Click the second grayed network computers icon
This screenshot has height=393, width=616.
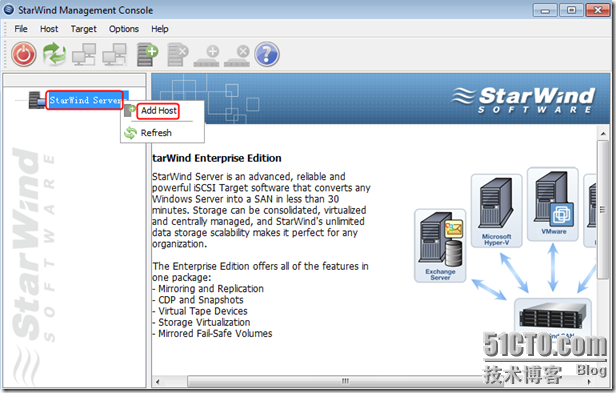point(115,54)
